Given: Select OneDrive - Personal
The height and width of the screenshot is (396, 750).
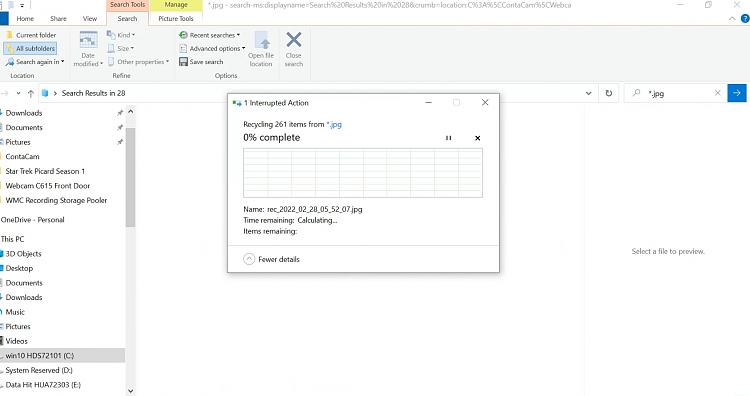Looking at the screenshot, I should tap(33, 220).
